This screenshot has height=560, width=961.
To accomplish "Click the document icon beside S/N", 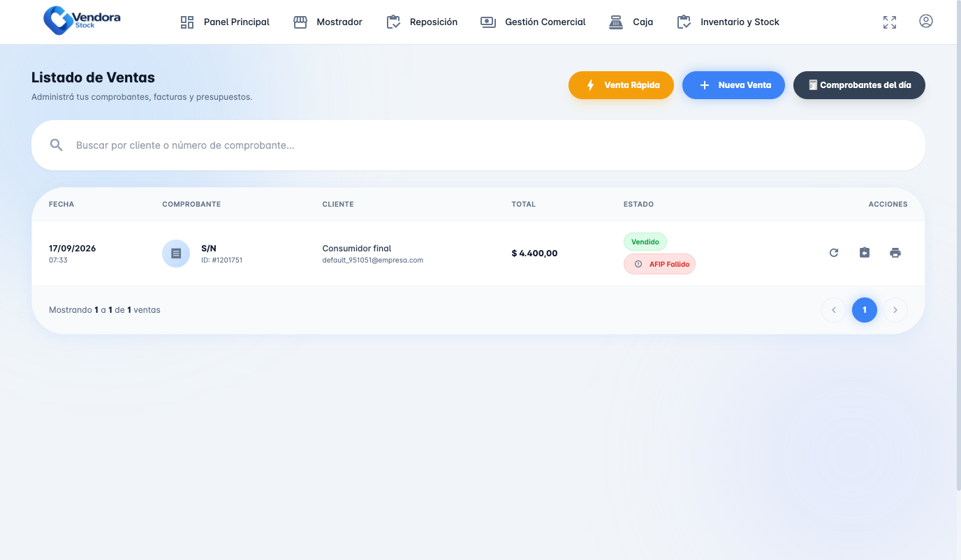I will coord(176,253).
